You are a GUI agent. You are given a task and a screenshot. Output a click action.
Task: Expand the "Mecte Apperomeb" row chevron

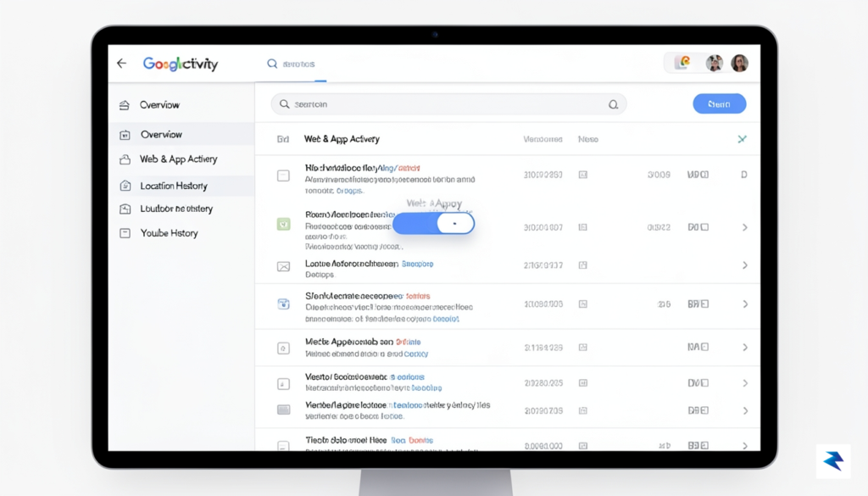coord(744,347)
